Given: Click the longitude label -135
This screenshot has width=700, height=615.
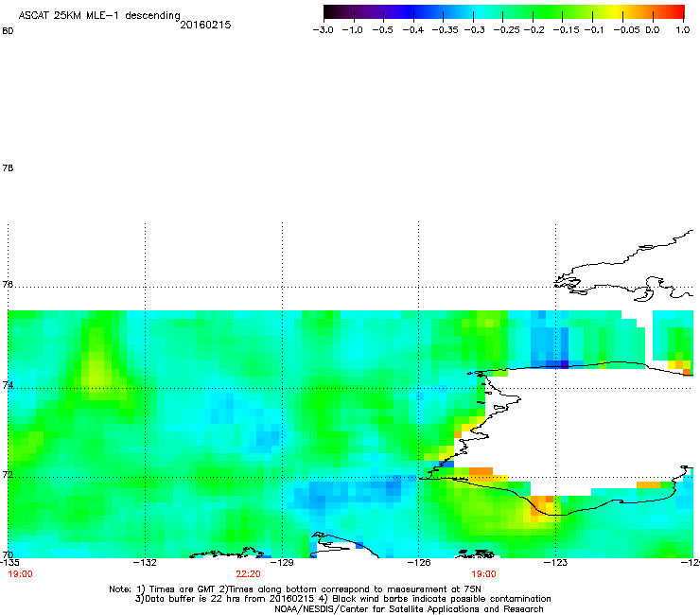Looking at the screenshot, I should click(x=9, y=563).
